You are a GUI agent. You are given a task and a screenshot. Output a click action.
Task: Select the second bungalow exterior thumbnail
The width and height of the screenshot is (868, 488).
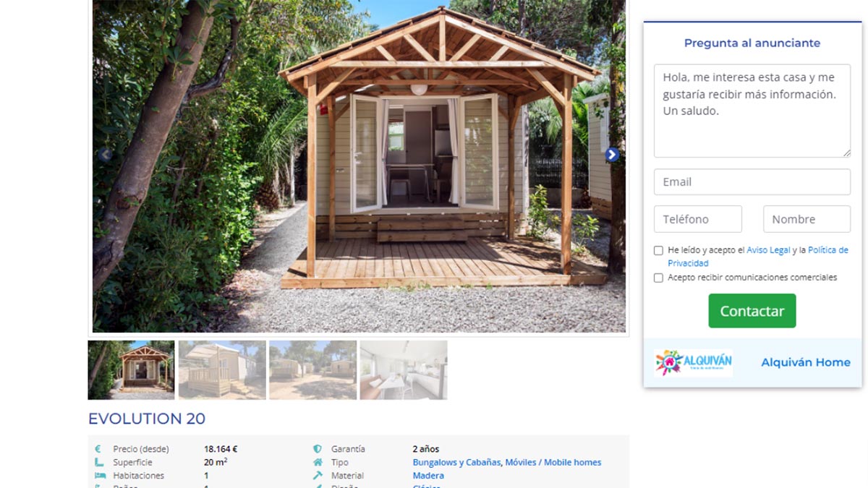(222, 370)
